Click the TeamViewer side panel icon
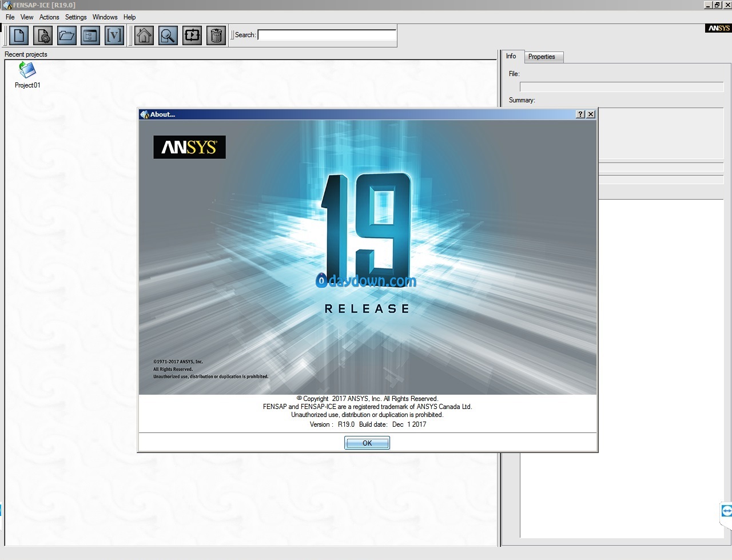Viewport: 732px width, 560px height. 726,510
